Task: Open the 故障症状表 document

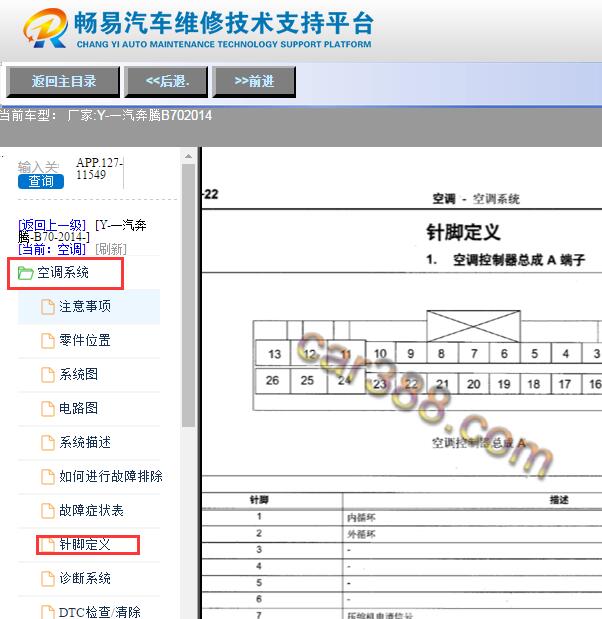Action: (91, 510)
